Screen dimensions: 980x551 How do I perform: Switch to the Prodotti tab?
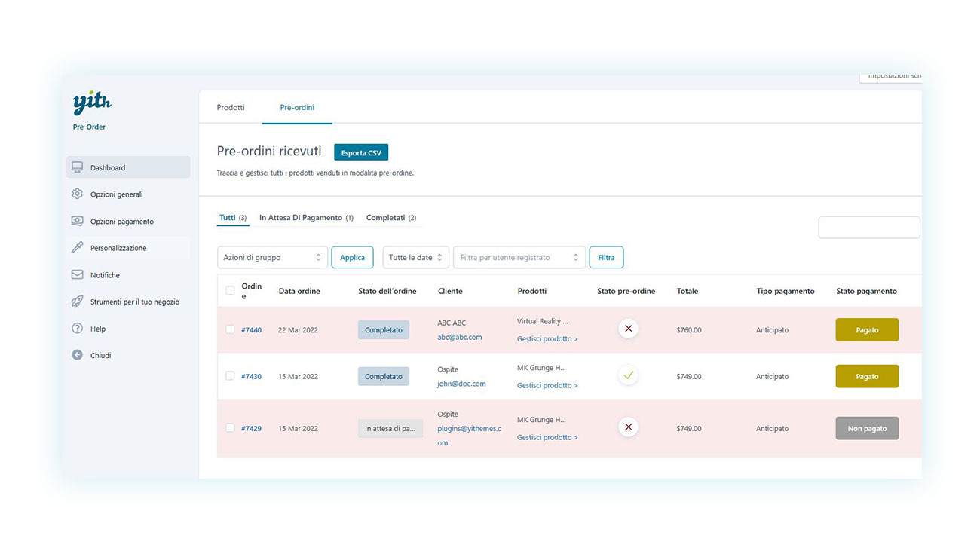231,108
